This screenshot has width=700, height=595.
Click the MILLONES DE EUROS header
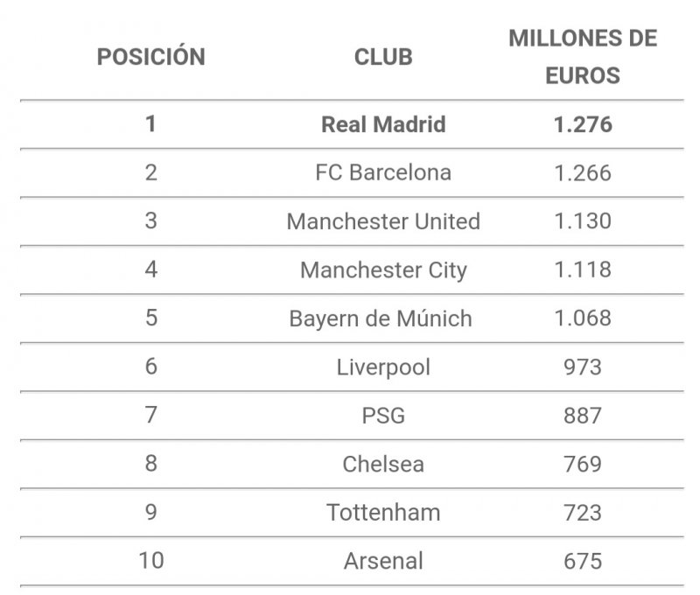(x=583, y=57)
